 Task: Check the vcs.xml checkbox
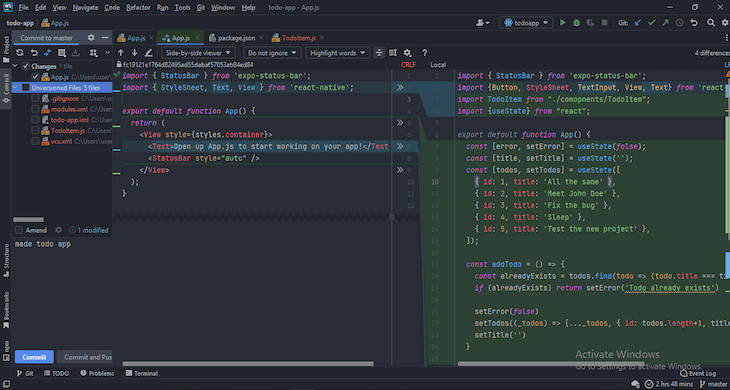click(35, 141)
